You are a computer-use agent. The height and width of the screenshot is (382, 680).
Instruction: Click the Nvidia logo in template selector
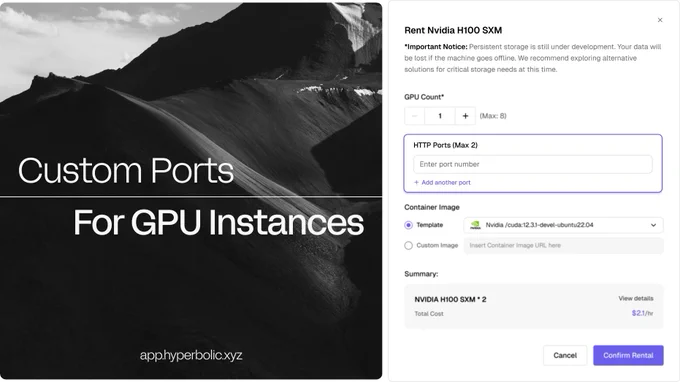(x=475, y=225)
